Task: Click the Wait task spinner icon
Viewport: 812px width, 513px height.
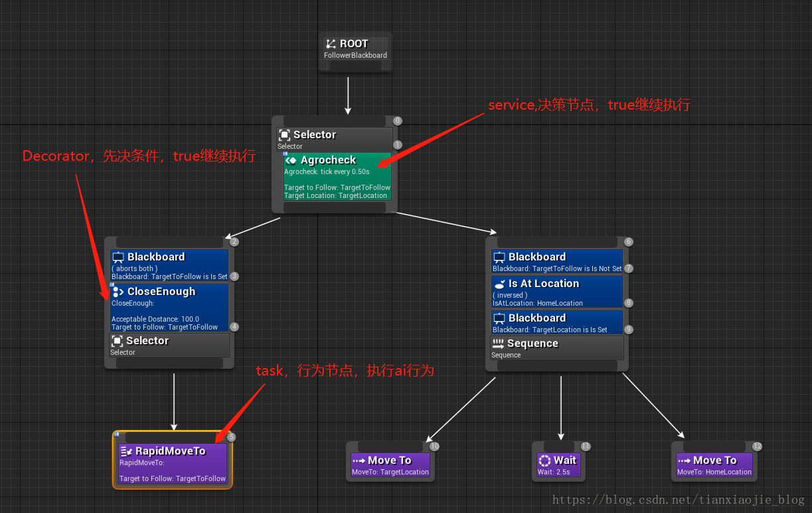Action: [544, 461]
